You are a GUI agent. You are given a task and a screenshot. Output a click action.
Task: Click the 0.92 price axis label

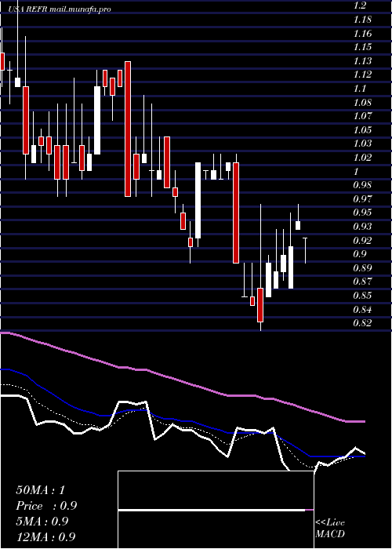[362, 240]
